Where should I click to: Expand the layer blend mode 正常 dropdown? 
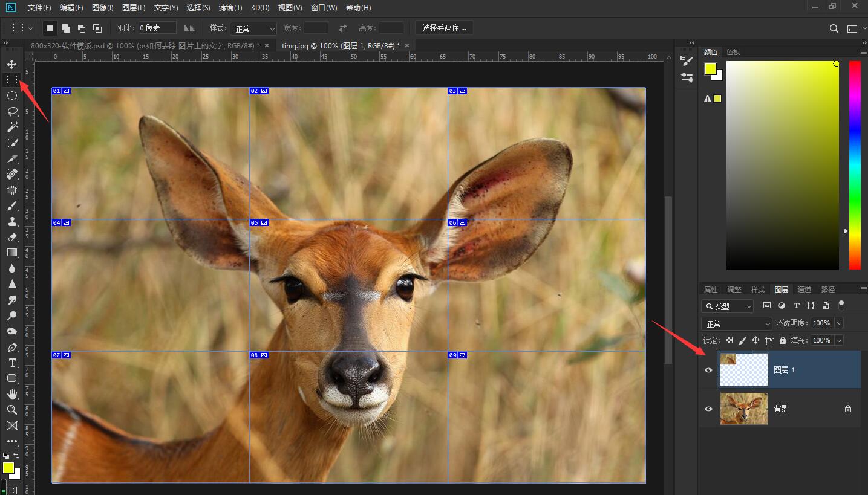click(x=736, y=323)
